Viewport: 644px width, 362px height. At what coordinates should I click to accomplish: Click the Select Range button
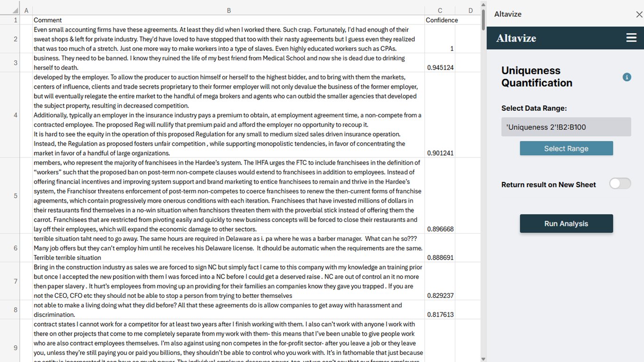click(566, 148)
